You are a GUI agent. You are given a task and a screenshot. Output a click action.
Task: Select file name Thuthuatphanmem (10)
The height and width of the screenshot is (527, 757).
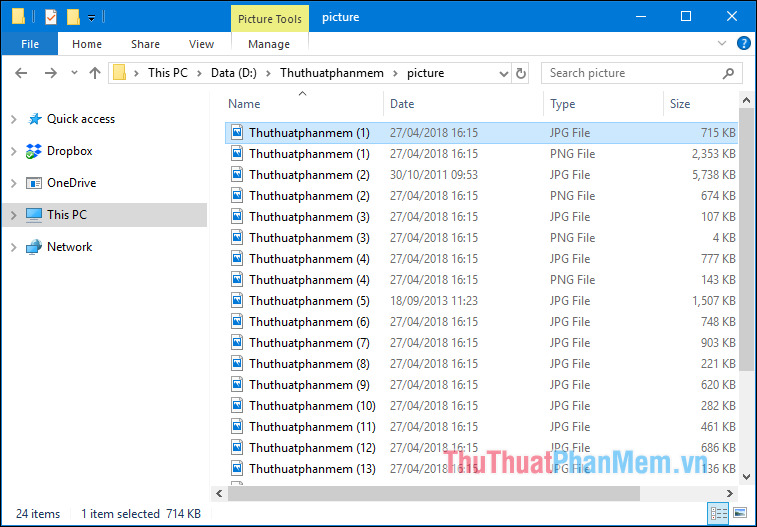point(312,406)
